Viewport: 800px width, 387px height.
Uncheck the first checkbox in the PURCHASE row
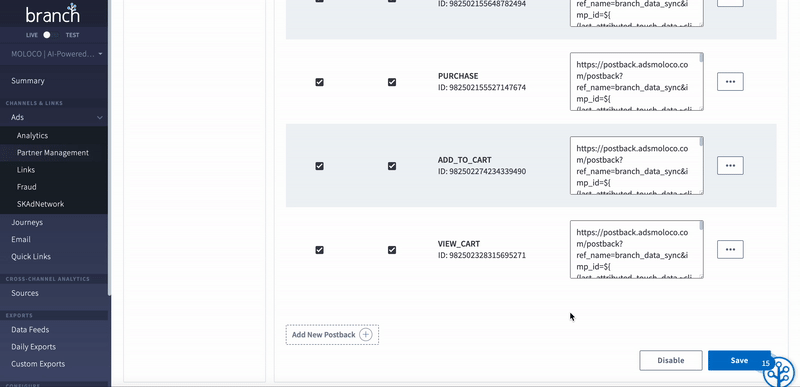pos(319,82)
